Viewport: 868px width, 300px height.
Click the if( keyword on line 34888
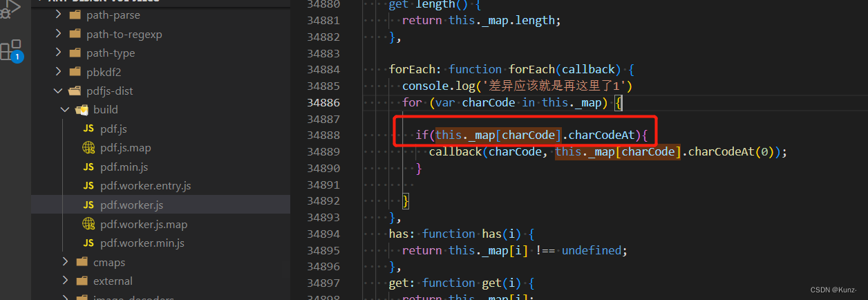pyautogui.click(x=425, y=135)
